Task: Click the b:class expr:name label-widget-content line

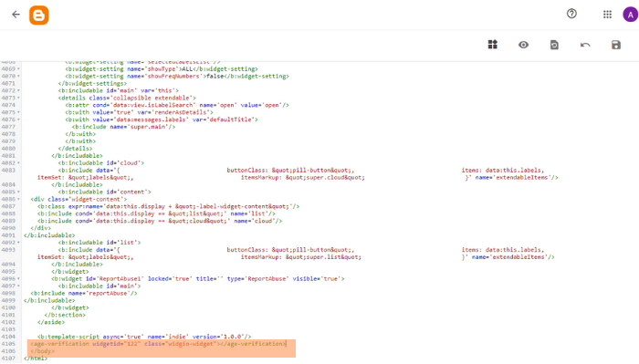Action: 168,207
